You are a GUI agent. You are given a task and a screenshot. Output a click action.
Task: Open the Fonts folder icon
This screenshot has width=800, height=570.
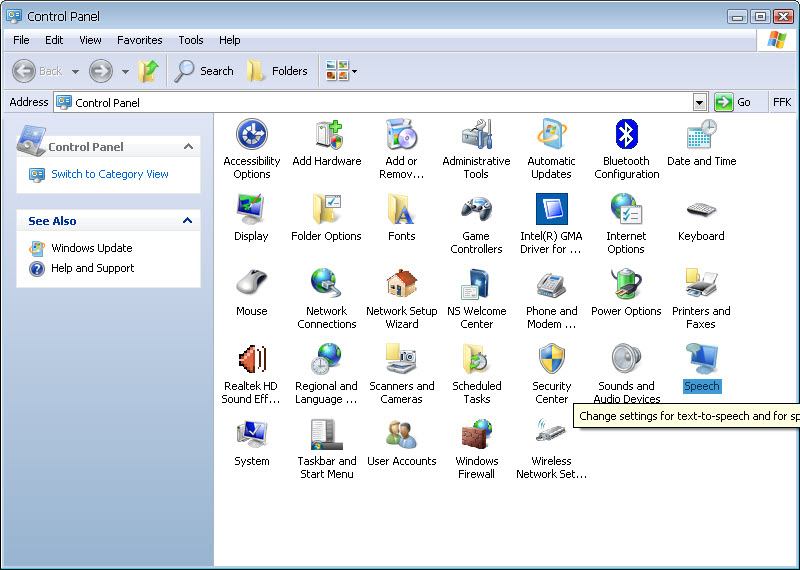(402, 209)
